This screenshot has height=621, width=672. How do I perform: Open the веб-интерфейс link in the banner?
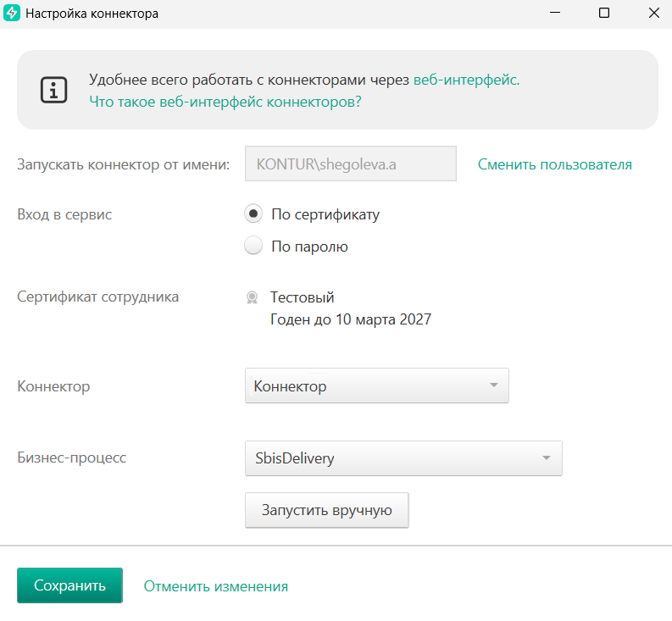tap(465, 80)
